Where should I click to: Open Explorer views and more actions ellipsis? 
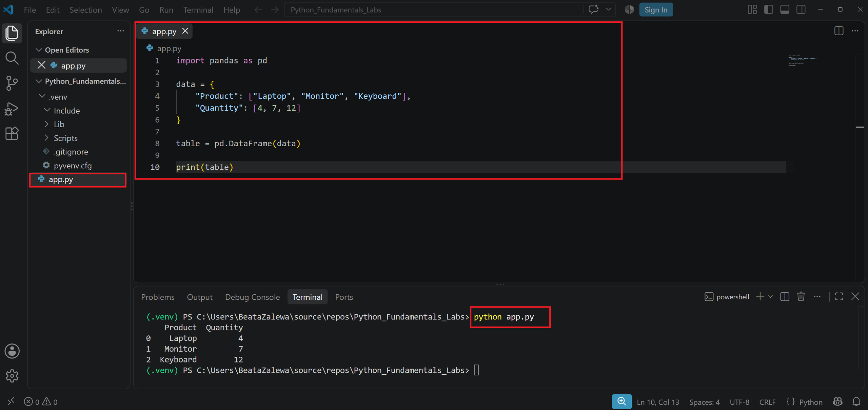120,31
